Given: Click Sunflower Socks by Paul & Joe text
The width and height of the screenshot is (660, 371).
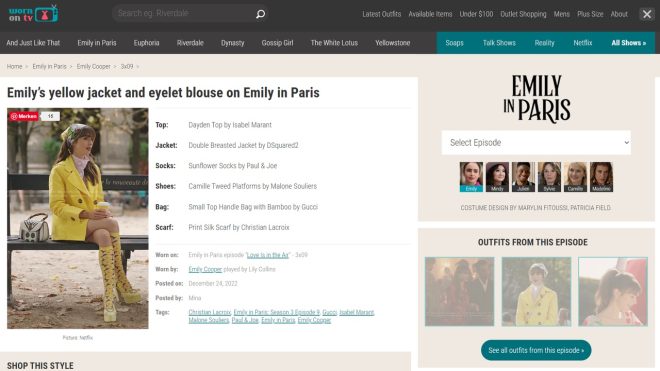Looking at the screenshot, I should tap(233, 166).
